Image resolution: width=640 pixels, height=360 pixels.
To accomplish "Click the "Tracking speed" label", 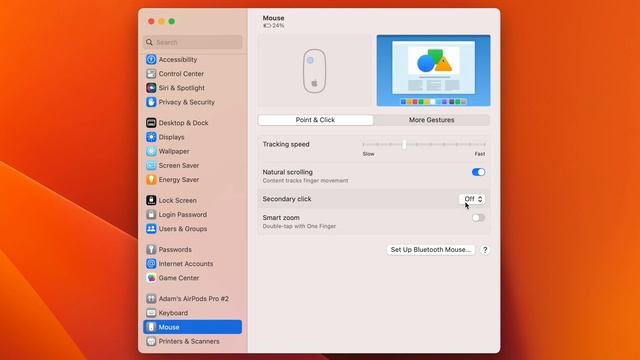I will (286, 144).
